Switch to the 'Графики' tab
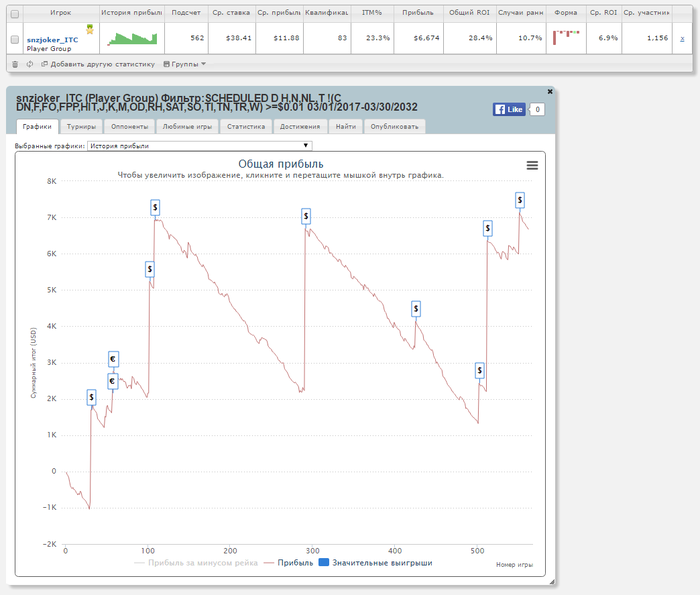The width and height of the screenshot is (700, 595). (37, 127)
